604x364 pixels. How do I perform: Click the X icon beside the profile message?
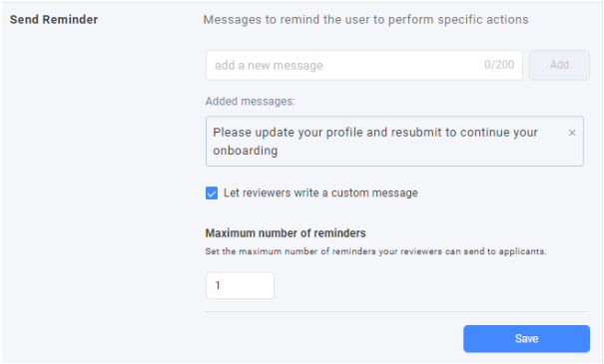click(572, 133)
